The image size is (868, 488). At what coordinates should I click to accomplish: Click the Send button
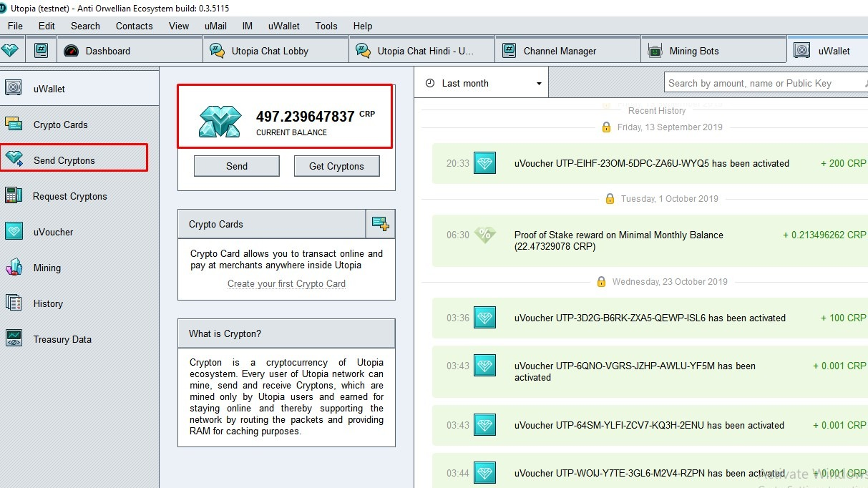pos(237,166)
